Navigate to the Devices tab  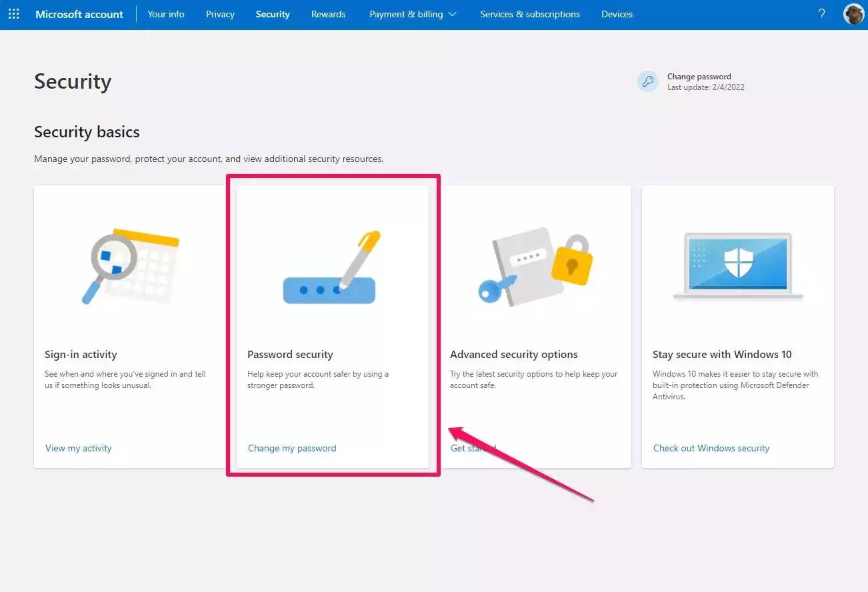[617, 14]
